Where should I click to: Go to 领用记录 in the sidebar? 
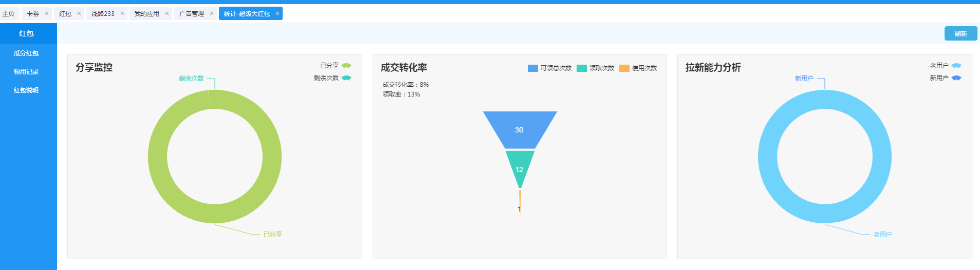click(26, 72)
